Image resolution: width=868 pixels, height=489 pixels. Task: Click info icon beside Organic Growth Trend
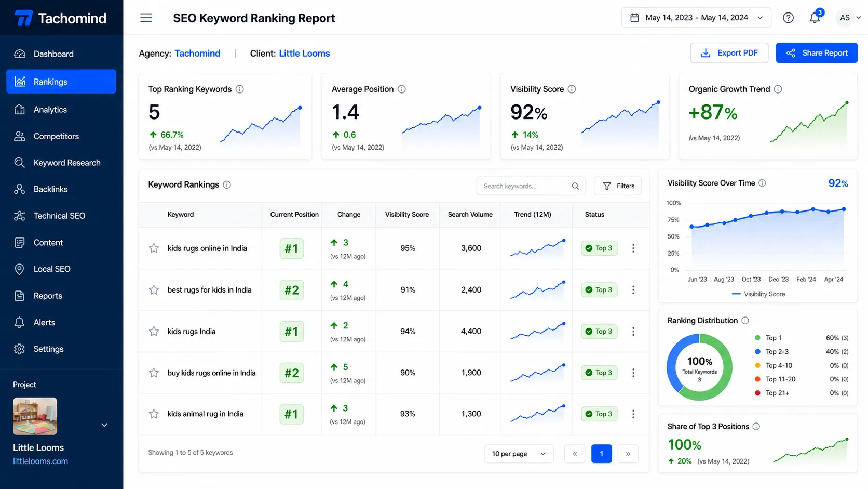click(778, 89)
